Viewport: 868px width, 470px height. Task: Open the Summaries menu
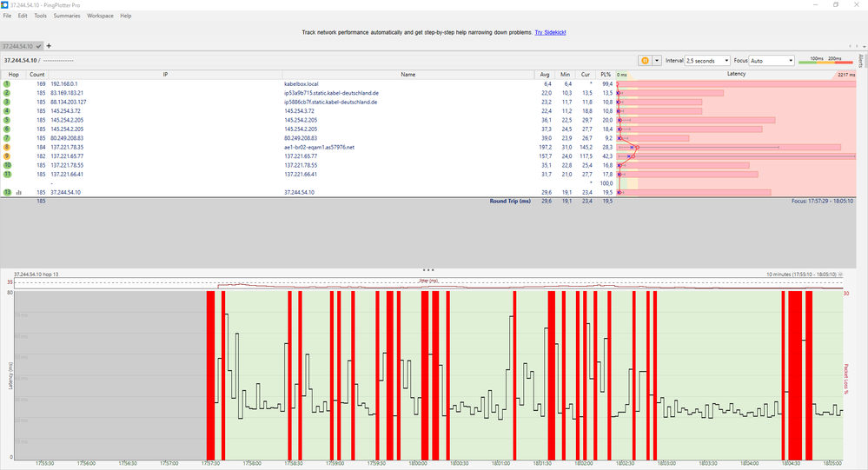pos(66,16)
